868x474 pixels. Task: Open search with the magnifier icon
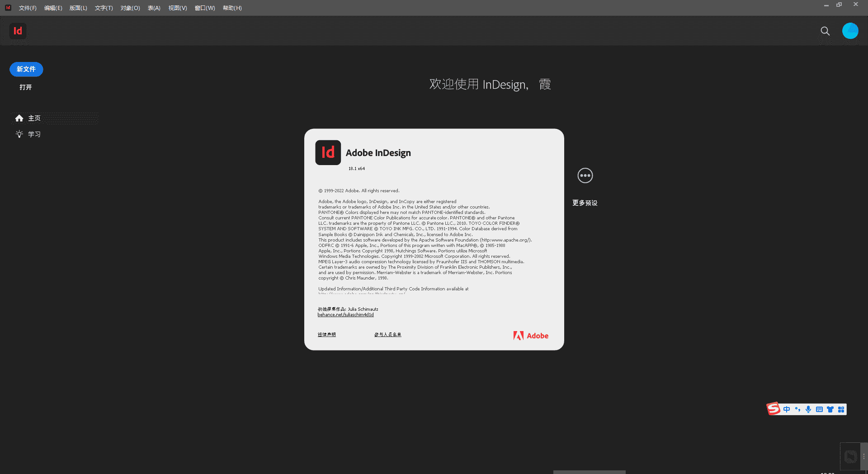[x=825, y=31]
